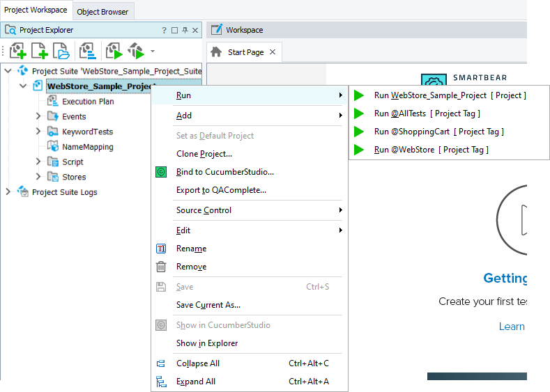Click the Run Project toolbar icon
Viewport: 550px width, 392px height.
114,51
